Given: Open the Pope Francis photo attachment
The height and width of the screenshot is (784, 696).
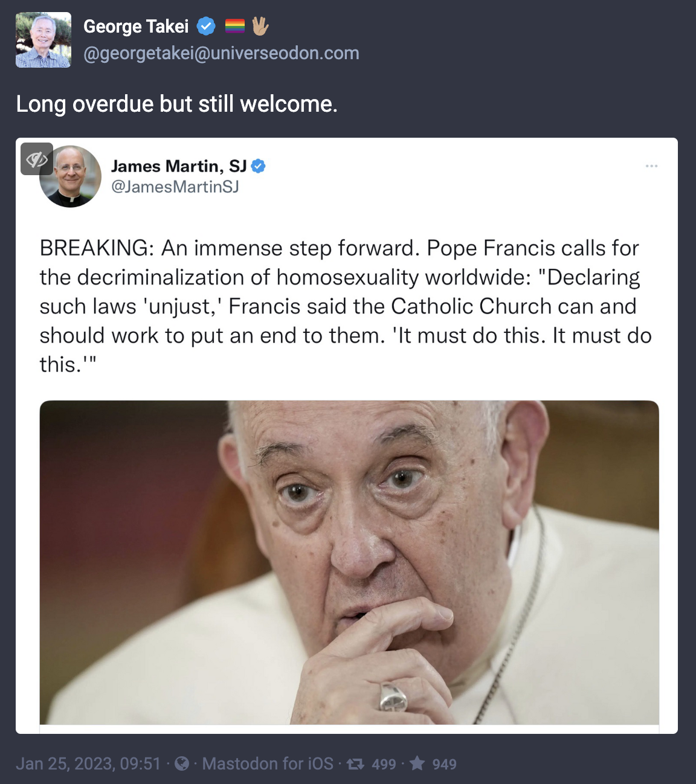Looking at the screenshot, I should (x=349, y=562).
